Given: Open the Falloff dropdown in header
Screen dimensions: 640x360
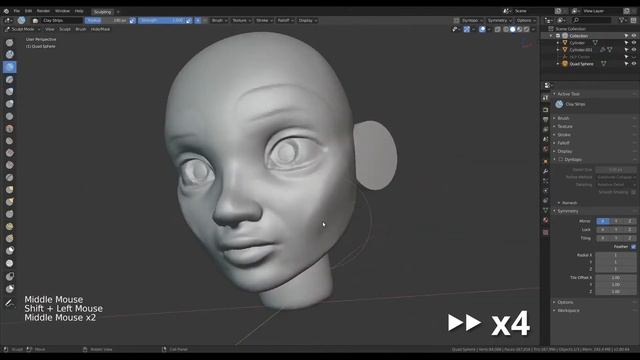Looking at the screenshot, I should pyautogui.click(x=285, y=20).
